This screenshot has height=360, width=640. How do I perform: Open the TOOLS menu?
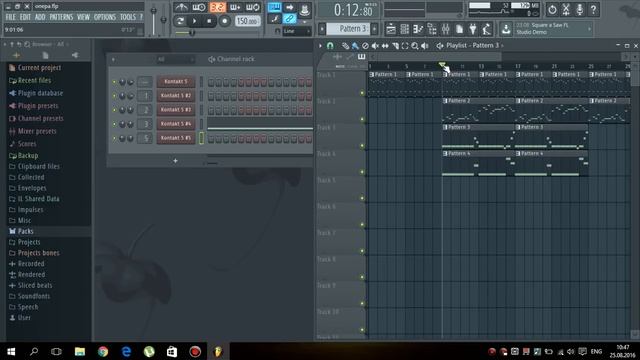[x=128, y=17]
